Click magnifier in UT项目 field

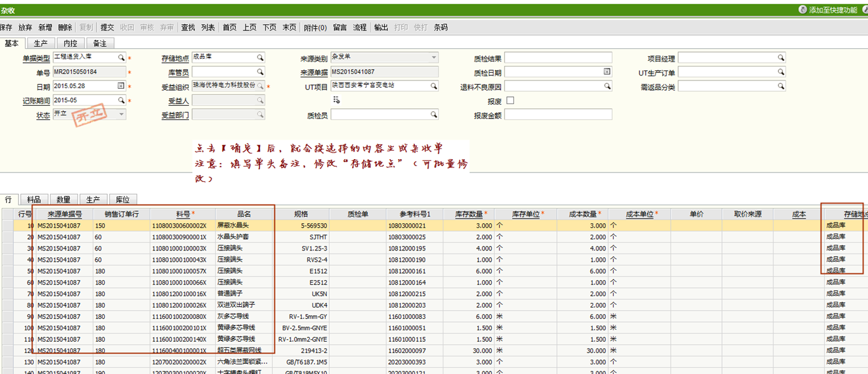434,86
